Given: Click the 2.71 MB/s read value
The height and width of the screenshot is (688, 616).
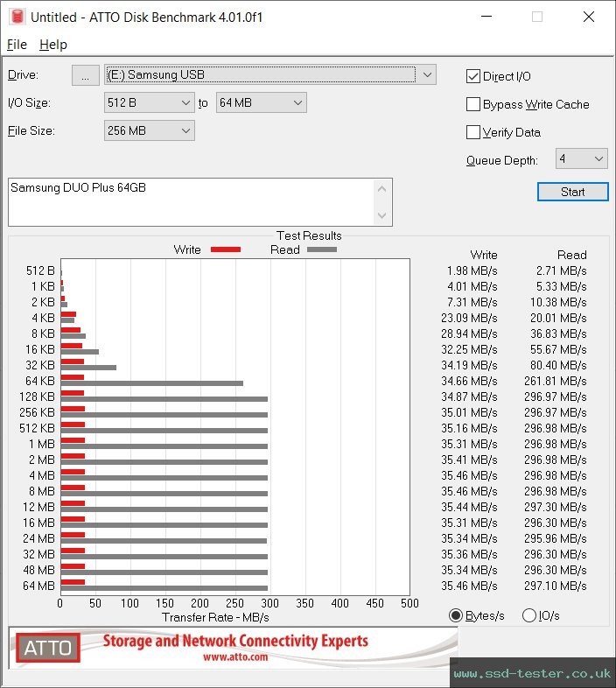Looking at the screenshot, I should (x=561, y=270).
